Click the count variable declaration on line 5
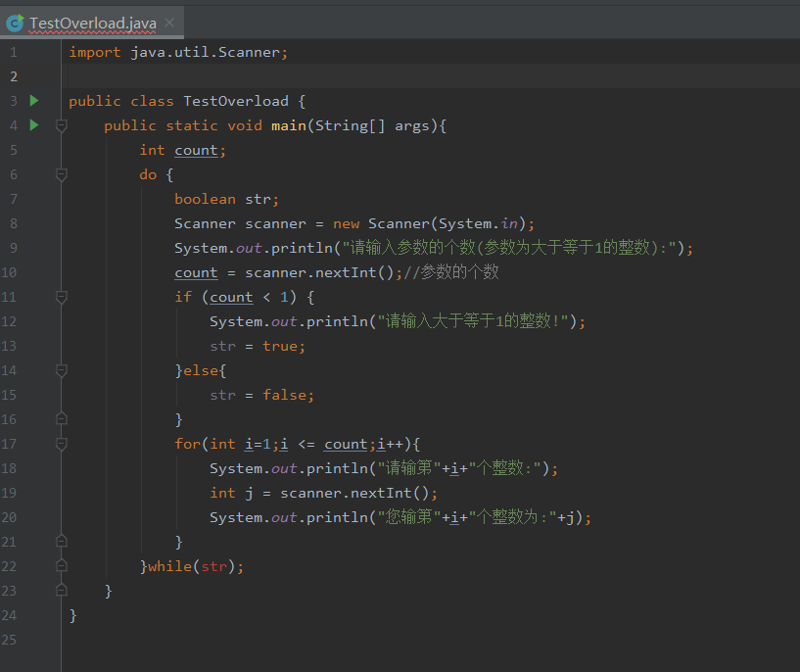 coord(197,150)
